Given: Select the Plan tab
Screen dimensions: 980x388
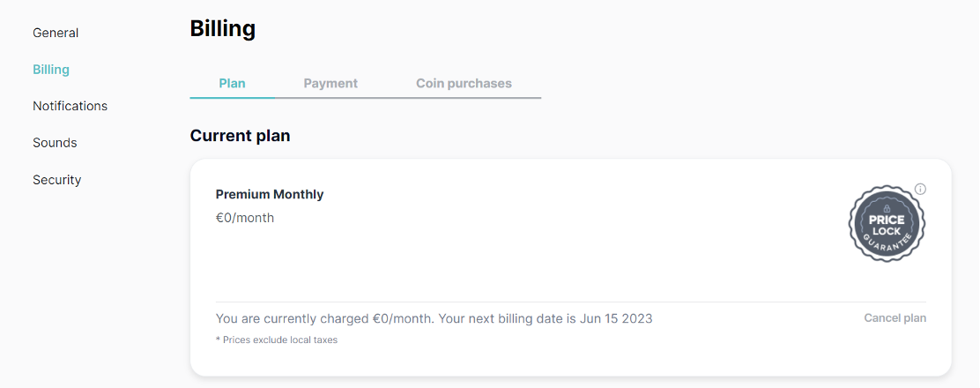Looking at the screenshot, I should (232, 84).
